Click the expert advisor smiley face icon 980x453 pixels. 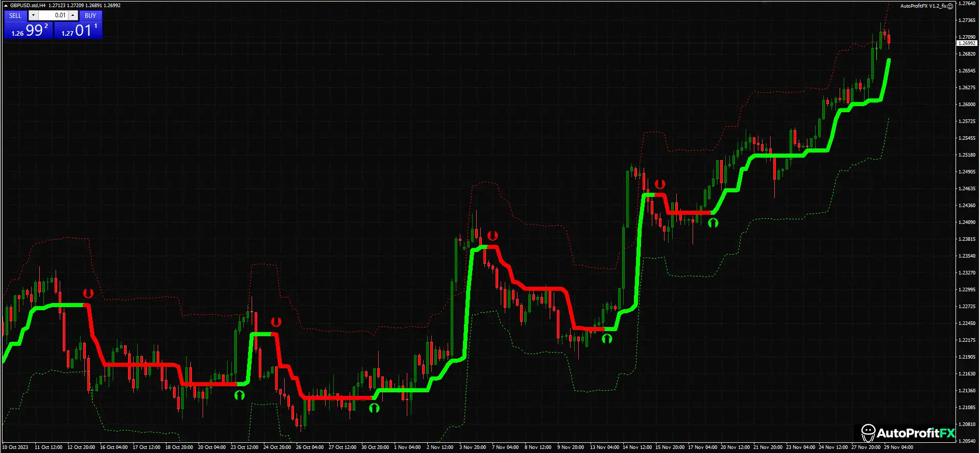point(950,6)
